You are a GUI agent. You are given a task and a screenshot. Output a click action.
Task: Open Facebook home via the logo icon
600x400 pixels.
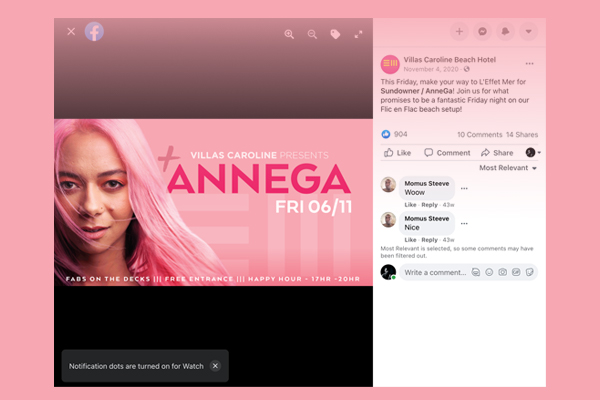94,31
